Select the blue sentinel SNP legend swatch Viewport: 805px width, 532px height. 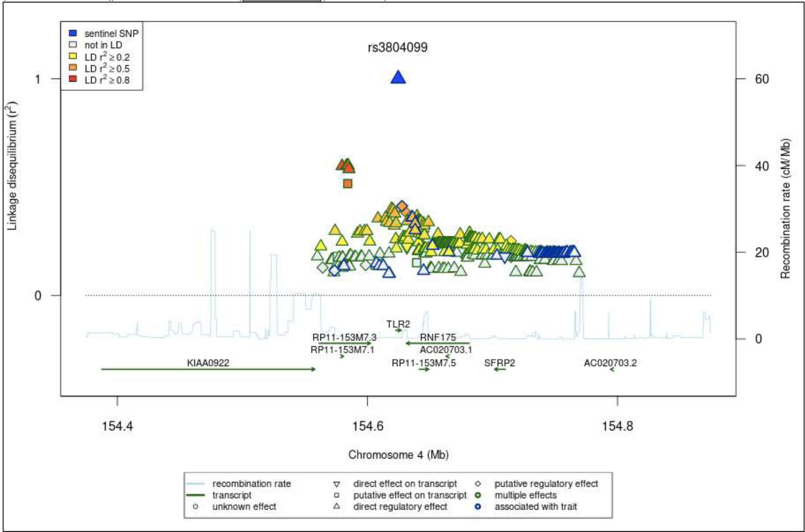(73, 33)
